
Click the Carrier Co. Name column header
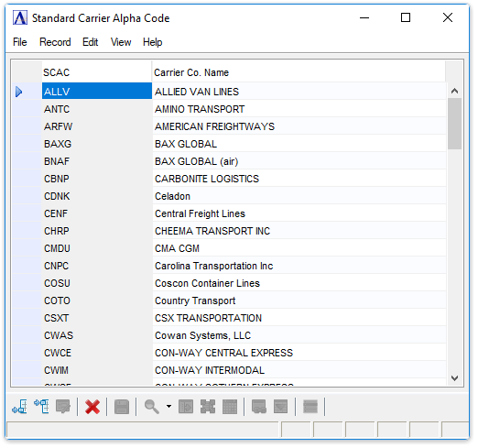coord(299,72)
